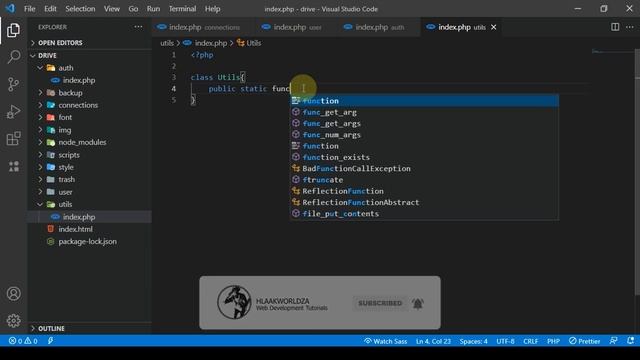Open the Terminal menu
The height and width of the screenshot is (360, 640).
pos(182,9)
